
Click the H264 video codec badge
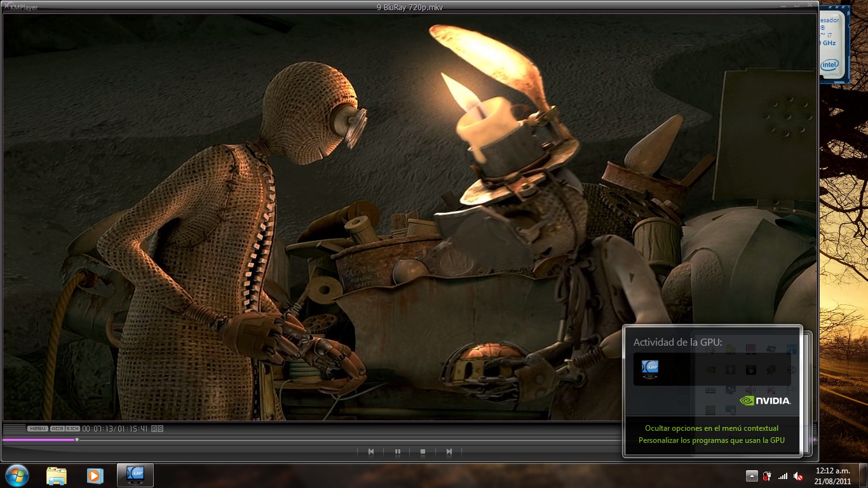click(x=37, y=428)
